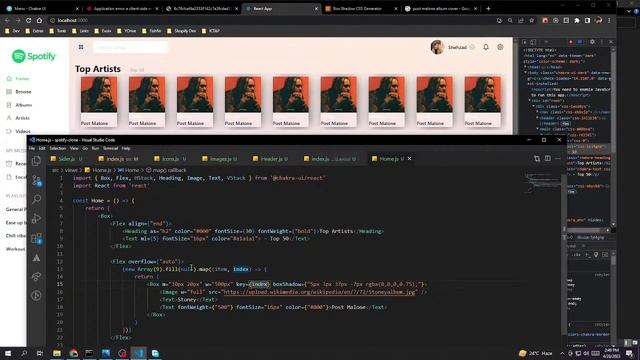Switch to VS Code taskbar icon
This screenshot has height=360, width=640.
pos(139,353)
